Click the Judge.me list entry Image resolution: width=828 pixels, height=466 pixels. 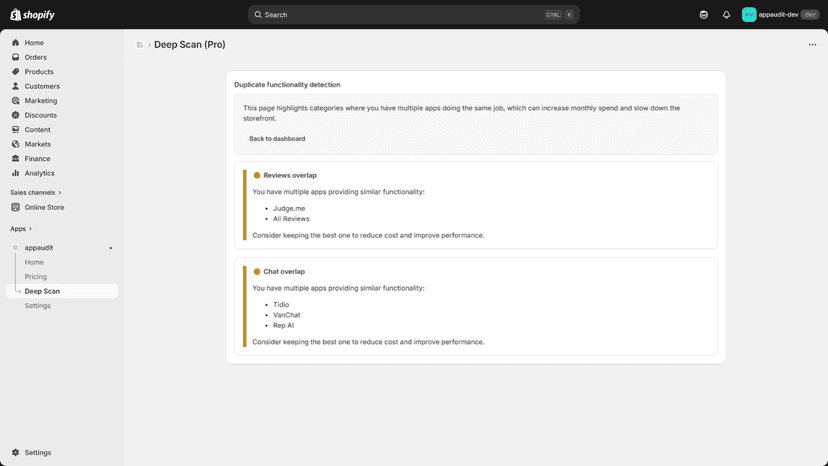coord(289,208)
